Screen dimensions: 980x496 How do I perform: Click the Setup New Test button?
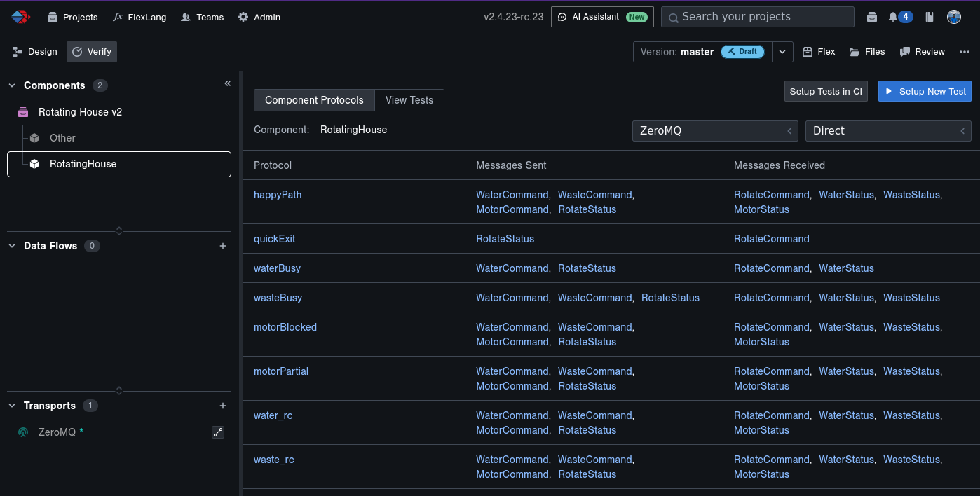tap(925, 91)
